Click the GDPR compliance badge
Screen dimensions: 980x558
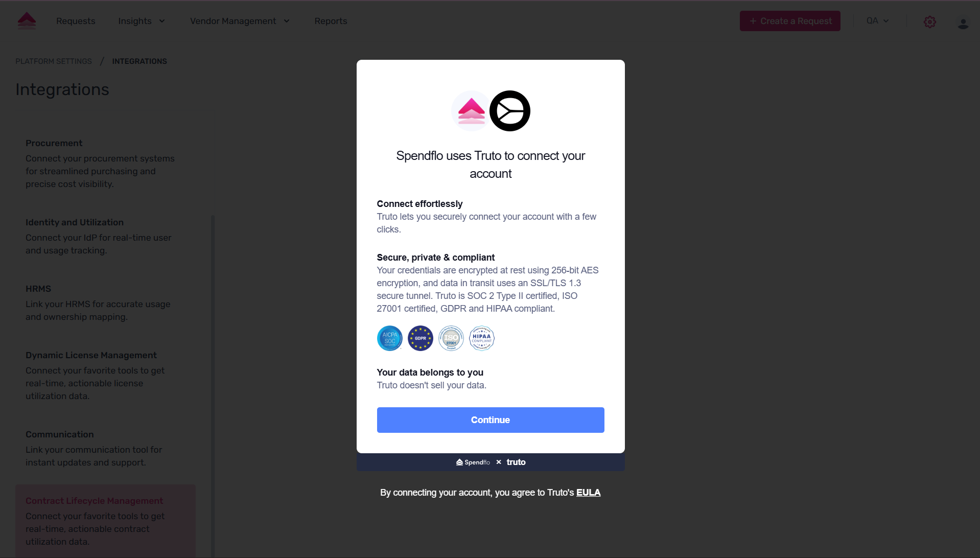pos(421,338)
